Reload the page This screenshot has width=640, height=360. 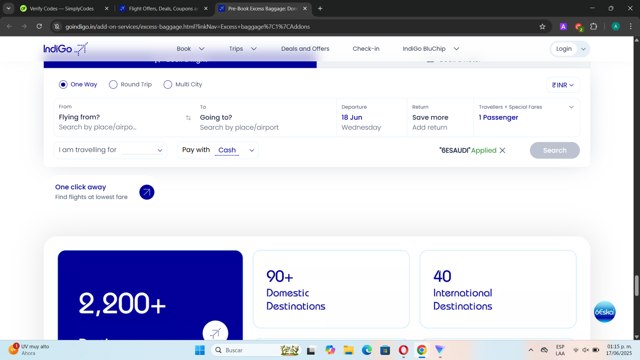point(39,27)
